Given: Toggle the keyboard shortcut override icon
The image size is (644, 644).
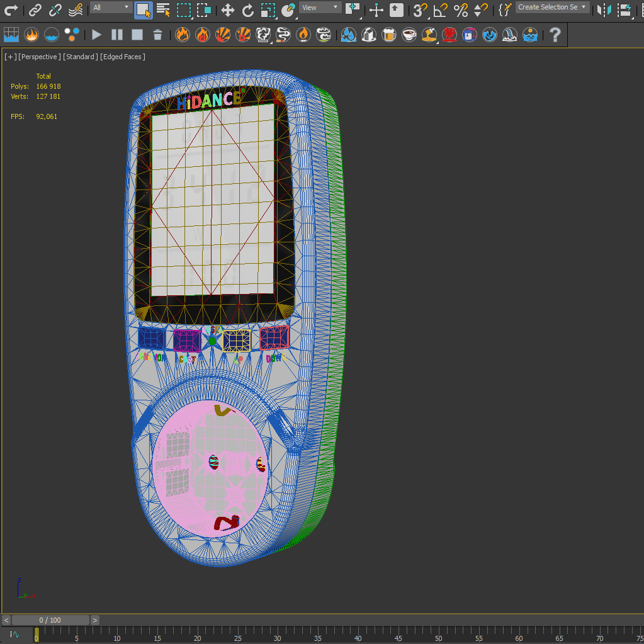Looking at the screenshot, I should pyautogui.click(x=396, y=10).
